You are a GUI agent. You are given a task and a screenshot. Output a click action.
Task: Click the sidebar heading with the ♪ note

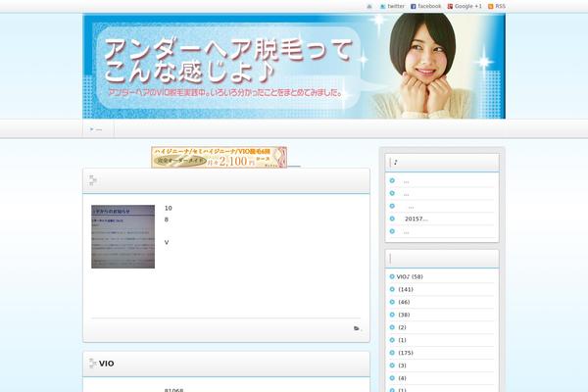tap(442, 163)
